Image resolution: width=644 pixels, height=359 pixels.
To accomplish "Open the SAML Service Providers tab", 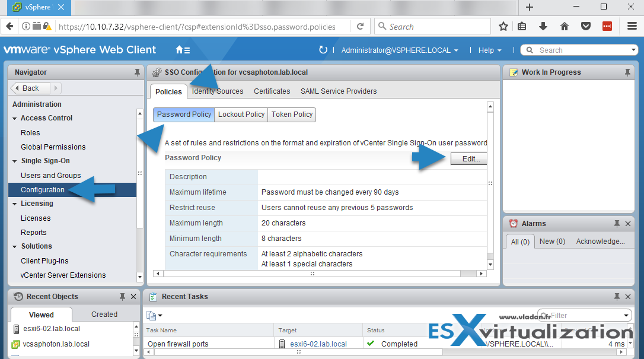I will click(339, 91).
